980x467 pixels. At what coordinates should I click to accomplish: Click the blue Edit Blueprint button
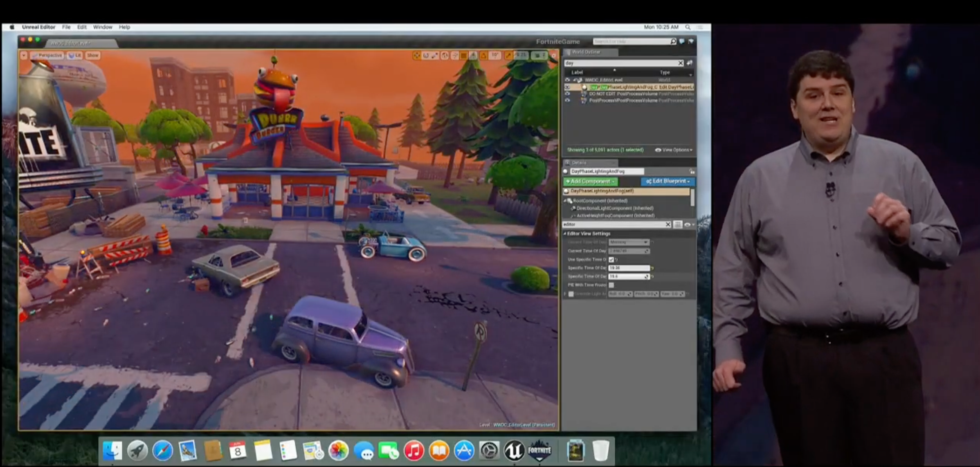(x=668, y=181)
